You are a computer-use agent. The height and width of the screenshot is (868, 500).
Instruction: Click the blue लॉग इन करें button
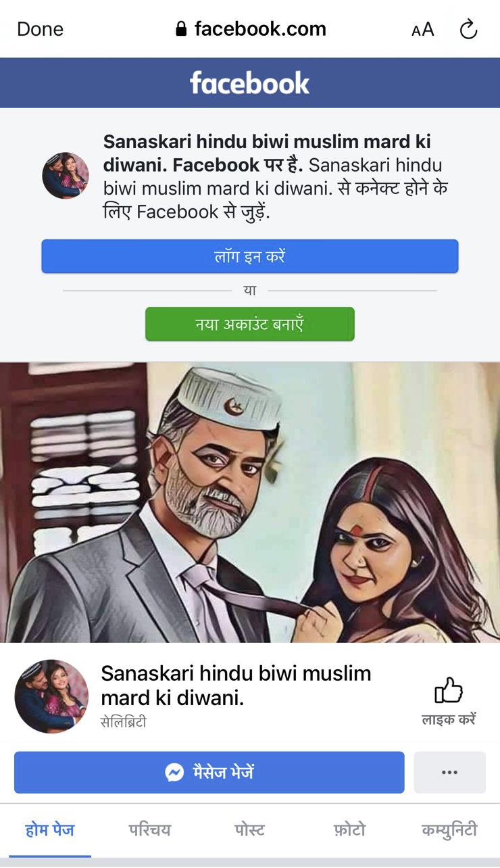[x=250, y=256]
